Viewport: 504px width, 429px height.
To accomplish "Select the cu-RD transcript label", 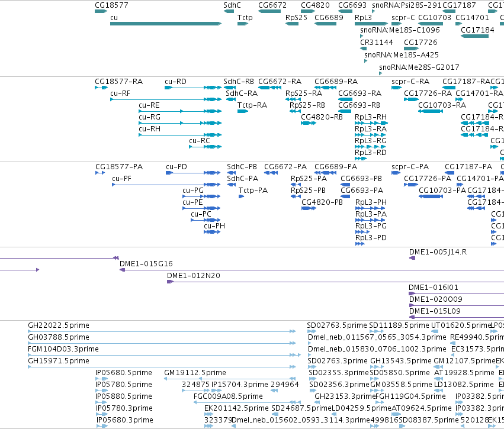I will click(175, 82).
